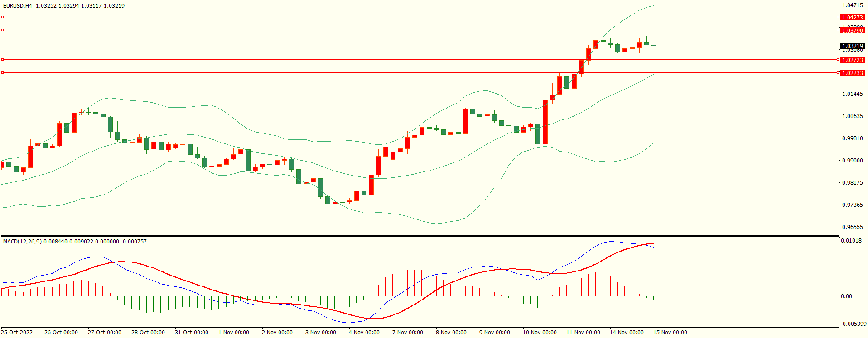Click the 8 Nov 00:00 date label
868x338 pixels.
pos(451,333)
